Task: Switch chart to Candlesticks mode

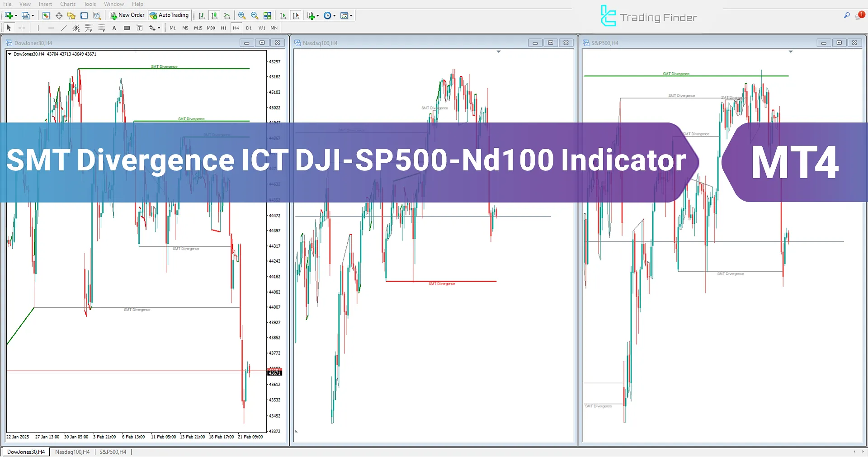Action: coord(214,15)
